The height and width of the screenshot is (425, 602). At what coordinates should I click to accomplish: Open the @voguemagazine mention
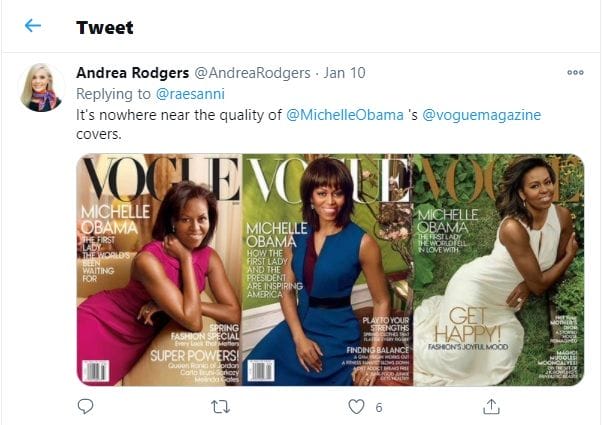482,115
